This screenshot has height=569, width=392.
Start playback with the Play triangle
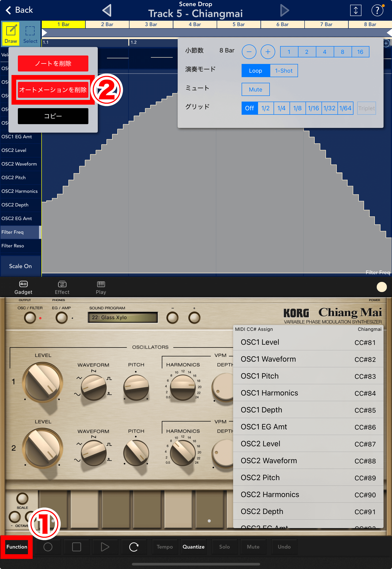coord(105,547)
